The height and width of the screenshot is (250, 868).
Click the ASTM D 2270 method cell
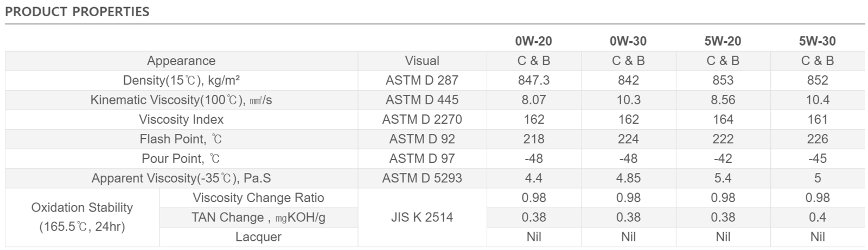click(x=422, y=119)
